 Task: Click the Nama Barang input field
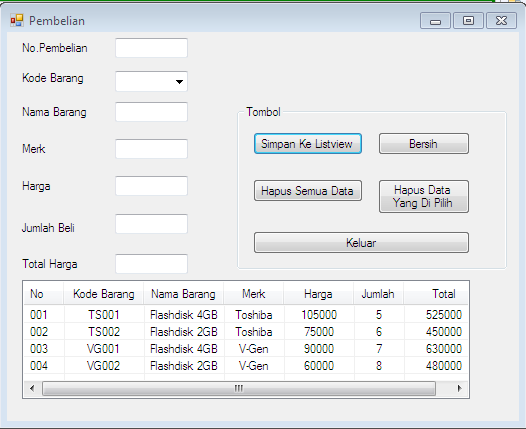pyautogui.click(x=151, y=112)
